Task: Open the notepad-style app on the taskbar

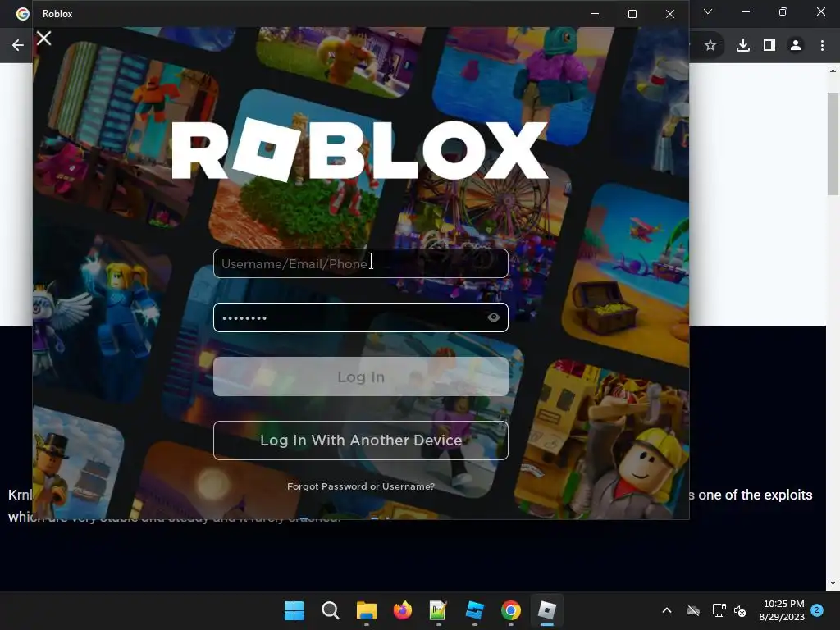Action: point(438,610)
